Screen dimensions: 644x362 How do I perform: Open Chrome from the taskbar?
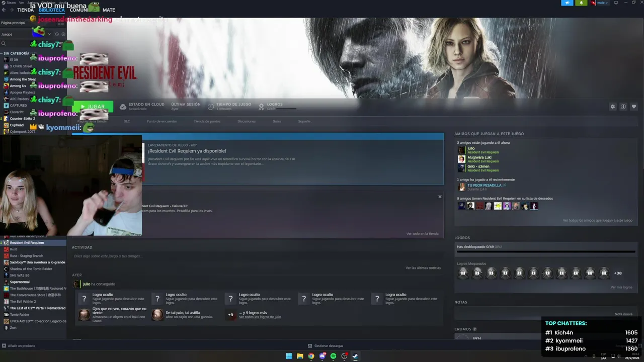[311, 356]
